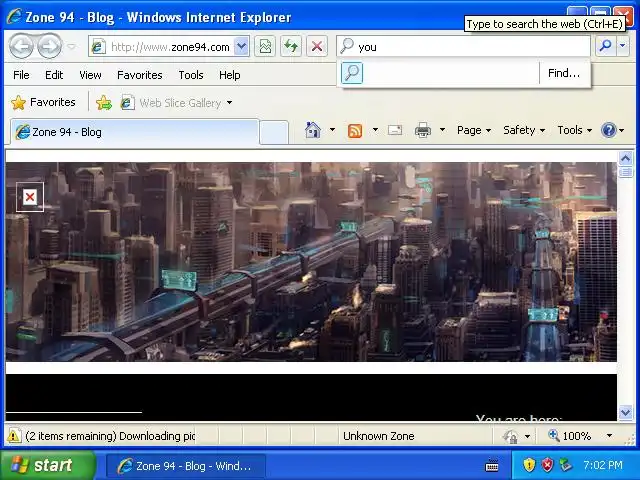
Task: Open the Page command bar menu
Action: pyautogui.click(x=473, y=130)
